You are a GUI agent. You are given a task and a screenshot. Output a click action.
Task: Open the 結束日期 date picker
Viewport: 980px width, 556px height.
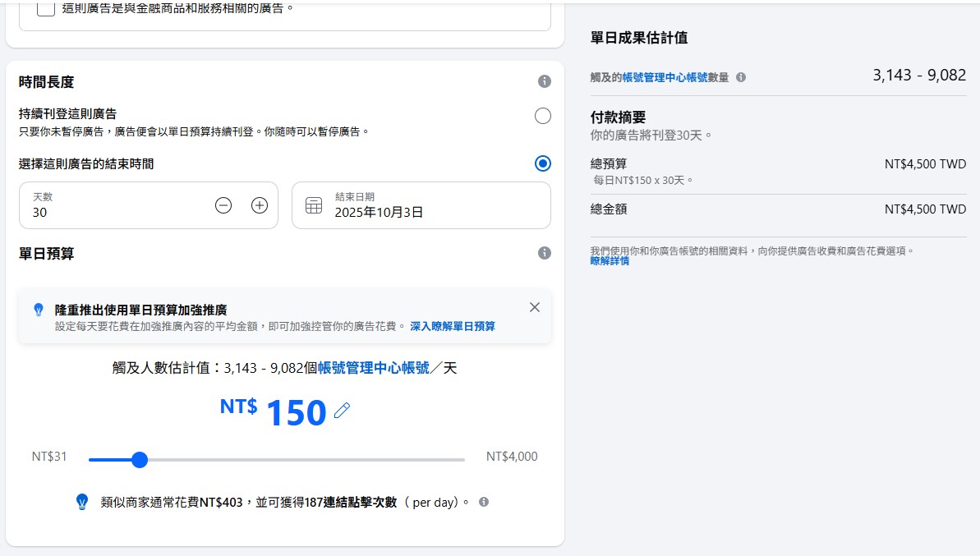[x=421, y=205]
